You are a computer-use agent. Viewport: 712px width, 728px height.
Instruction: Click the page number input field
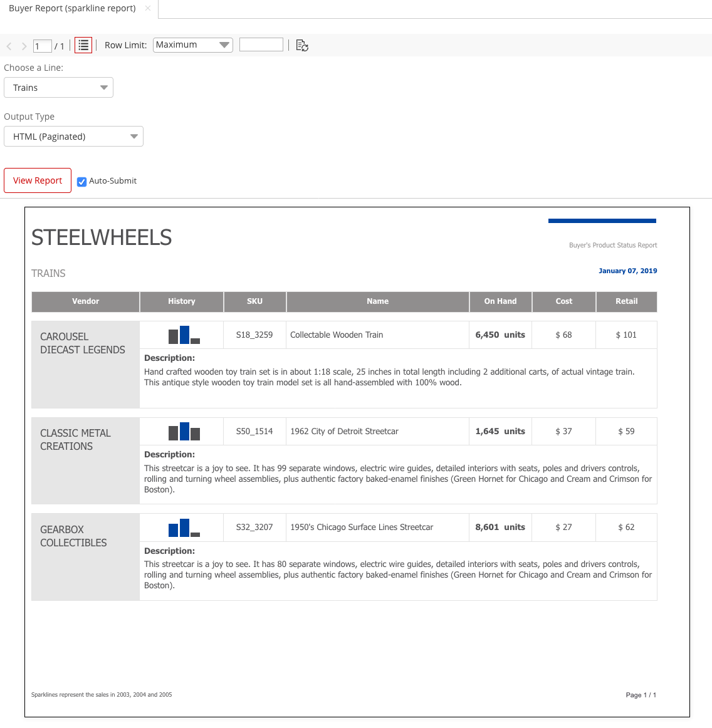pos(42,46)
